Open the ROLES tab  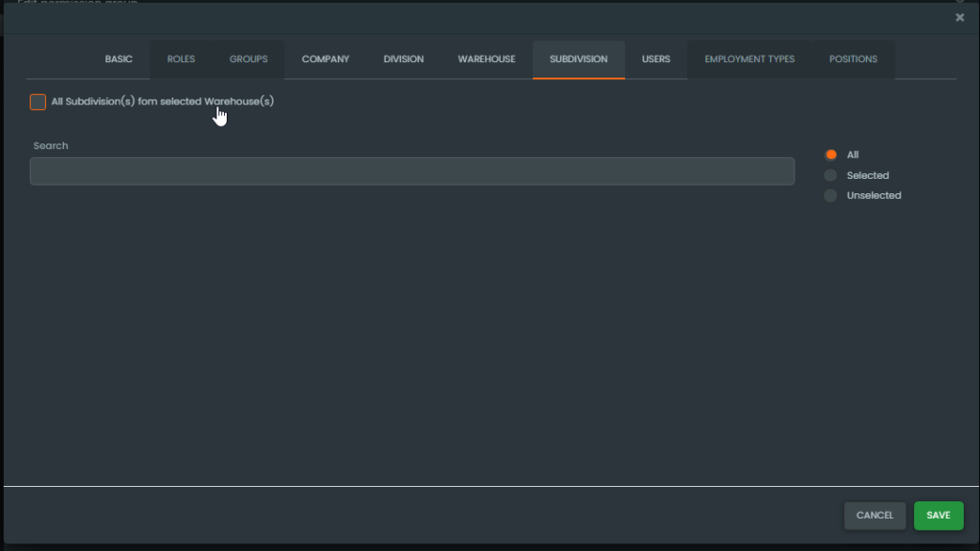pyautogui.click(x=181, y=59)
